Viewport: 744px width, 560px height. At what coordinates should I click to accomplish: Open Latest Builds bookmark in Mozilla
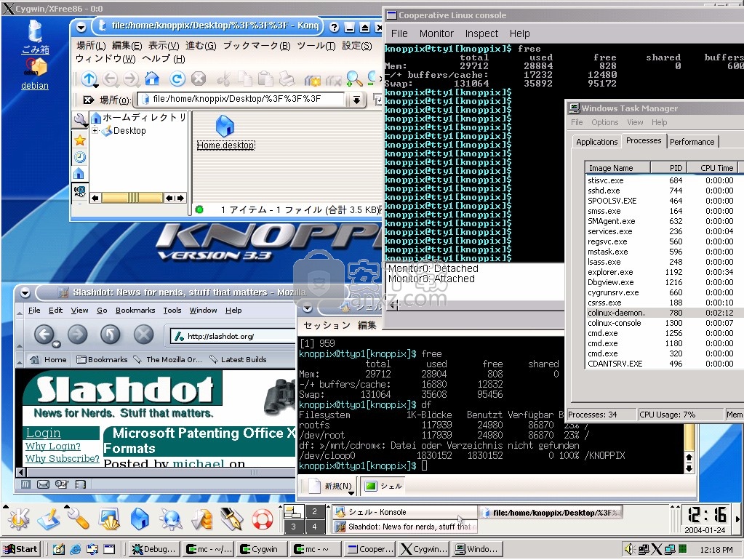coord(238,360)
